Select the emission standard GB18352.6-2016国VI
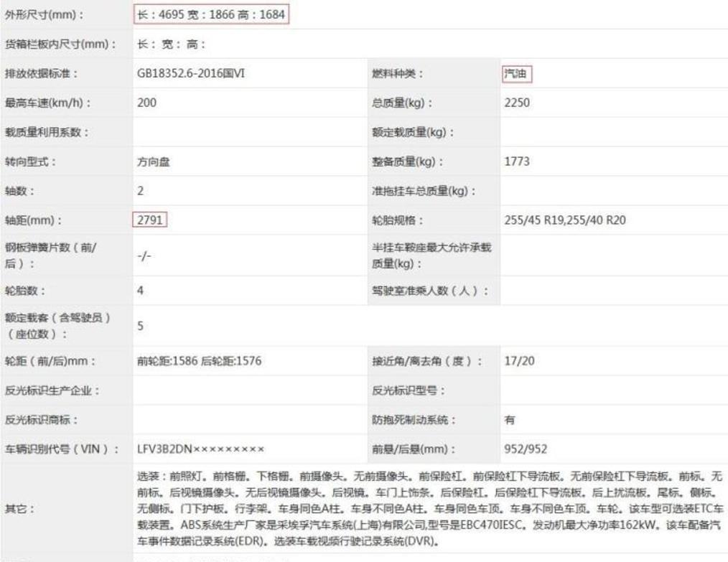Viewport: 728px width, 562px height. (x=191, y=73)
